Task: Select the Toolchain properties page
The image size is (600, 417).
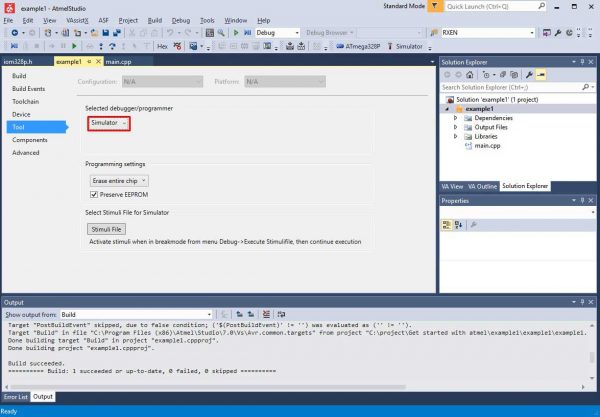Action: click(x=25, y=101)
